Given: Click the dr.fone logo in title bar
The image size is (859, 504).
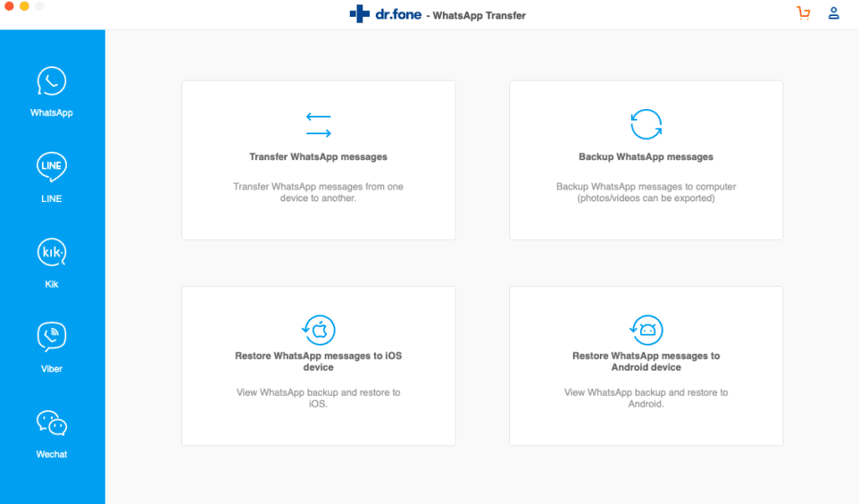Looking at the screenshot, I should click(x=386, y=14).
